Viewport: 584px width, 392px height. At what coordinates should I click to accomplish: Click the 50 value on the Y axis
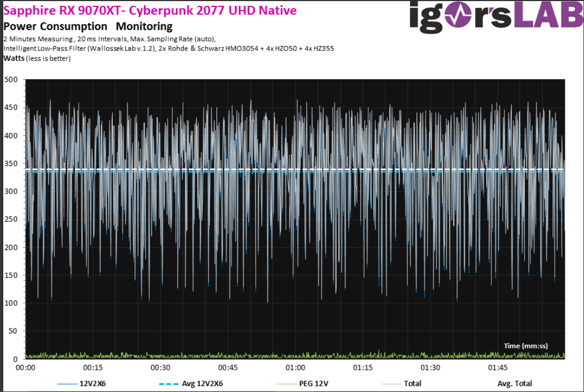click(x=12, y=331)
